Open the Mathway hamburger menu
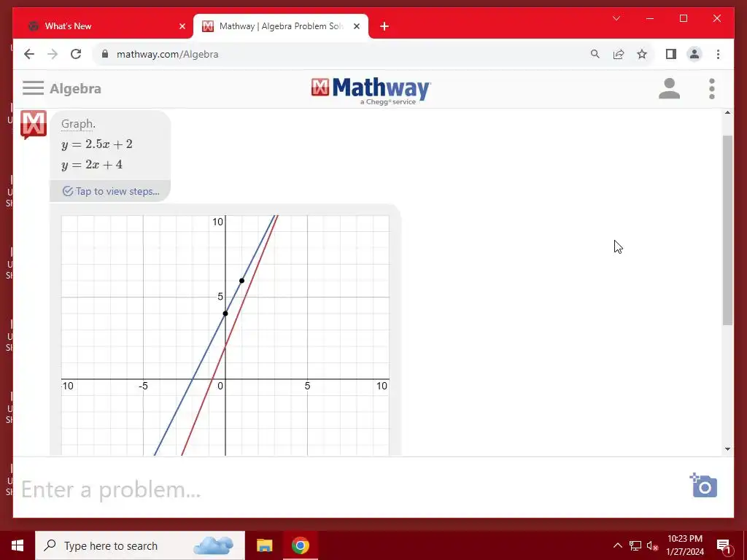747x560 pixels. (33, 88)
